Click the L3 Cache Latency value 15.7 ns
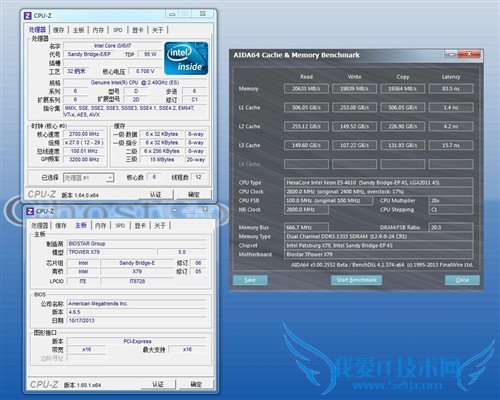This screenshot has width=500, height=400. pos(451,145)
